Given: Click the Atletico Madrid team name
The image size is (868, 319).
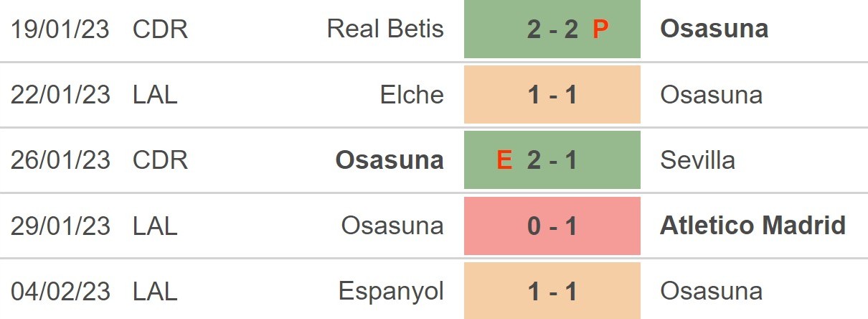Looking at the screenshot, I should pyautogui.click(x=753, y=226).
